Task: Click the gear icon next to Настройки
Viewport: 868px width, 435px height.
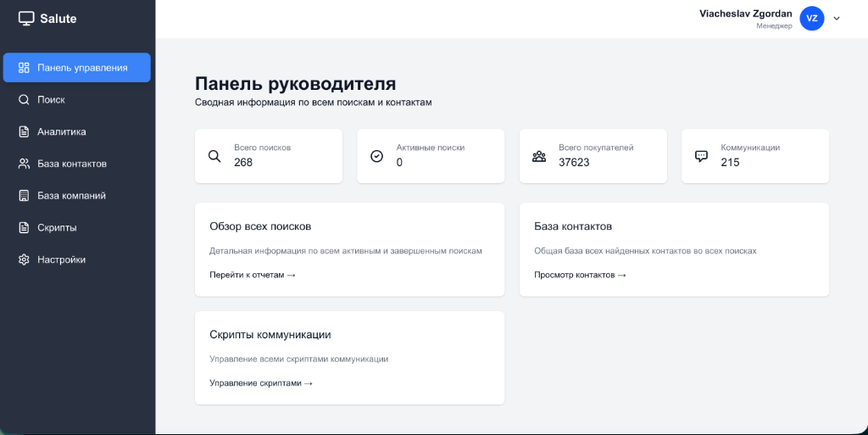Action: point(24,259)
